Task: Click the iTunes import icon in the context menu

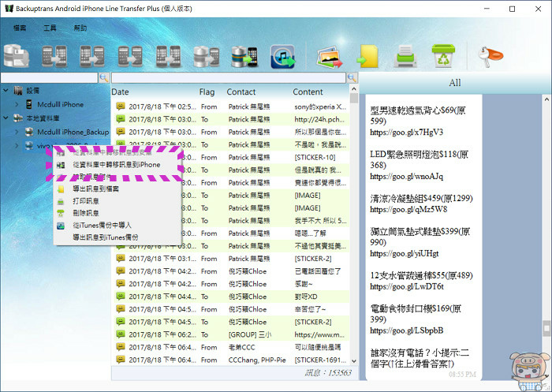Action: pos(61,226)
